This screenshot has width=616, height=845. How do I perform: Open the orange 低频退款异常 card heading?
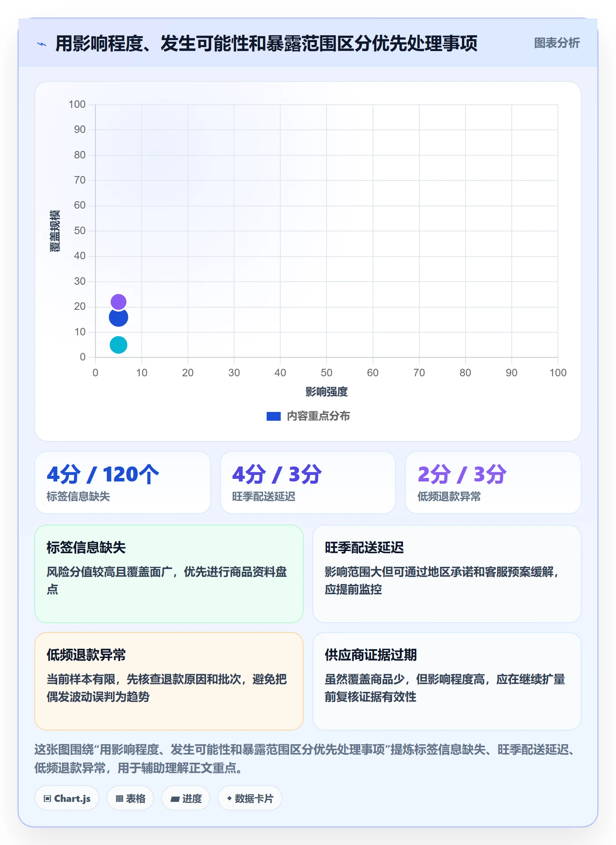tap(86, 655)
